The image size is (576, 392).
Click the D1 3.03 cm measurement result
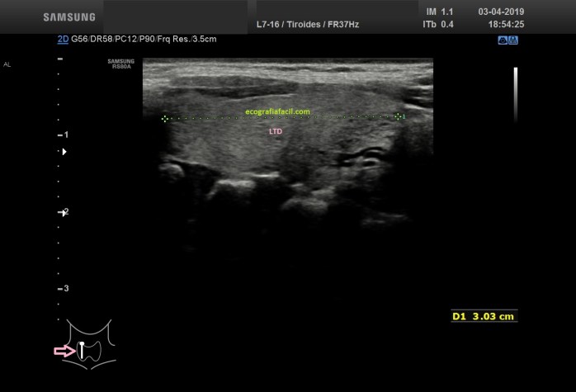click(484, 316)
